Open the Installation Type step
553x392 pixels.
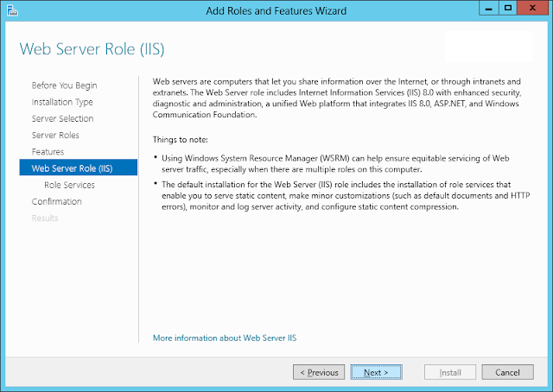(62, 102)
